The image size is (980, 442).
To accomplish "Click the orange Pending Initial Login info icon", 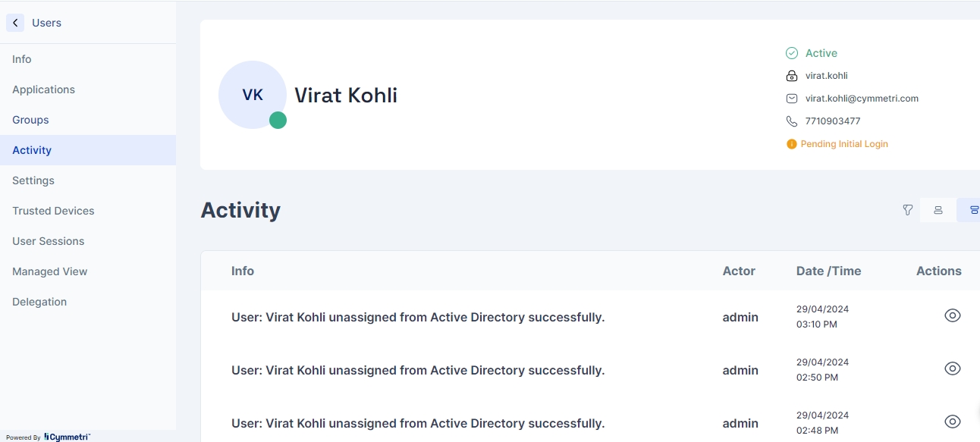I will (792, 144).
